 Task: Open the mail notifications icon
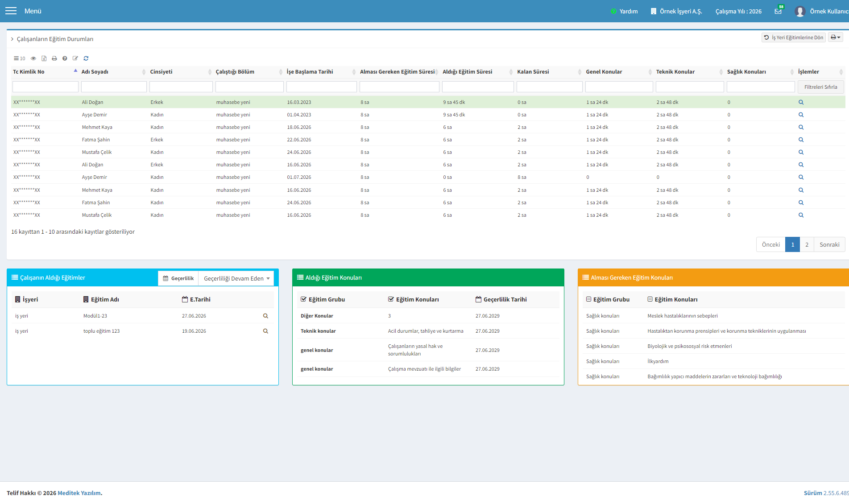778,11
